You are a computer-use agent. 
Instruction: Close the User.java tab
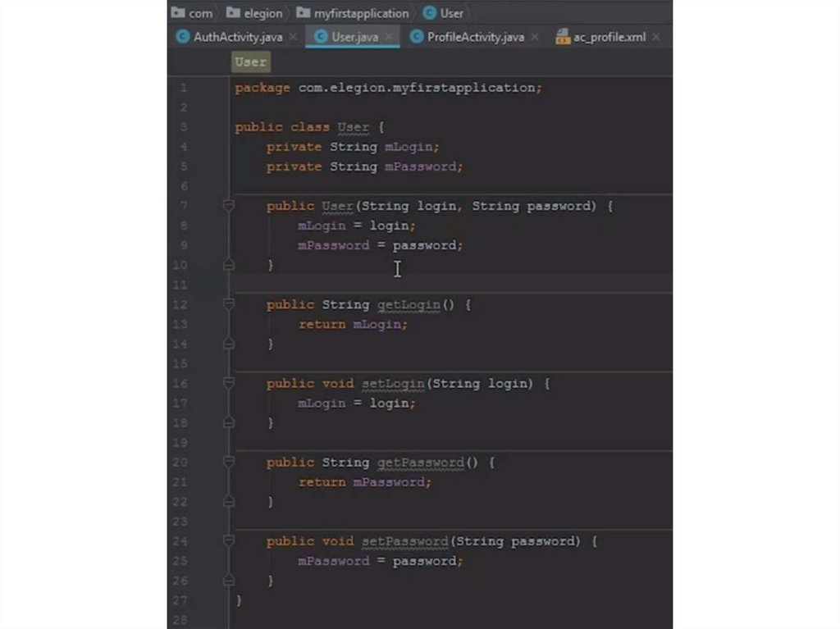pyautogui.click(x=389, y=37)
